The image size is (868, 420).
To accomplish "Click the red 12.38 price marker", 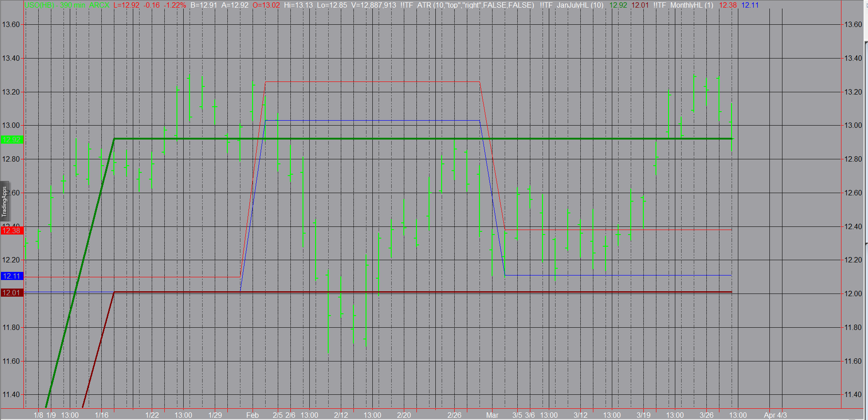I will [x=12, y=230].
